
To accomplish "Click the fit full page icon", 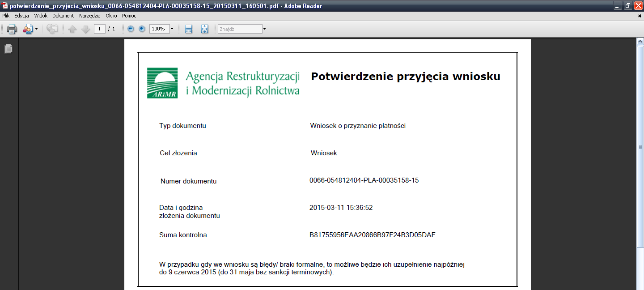I will [205, 29].
